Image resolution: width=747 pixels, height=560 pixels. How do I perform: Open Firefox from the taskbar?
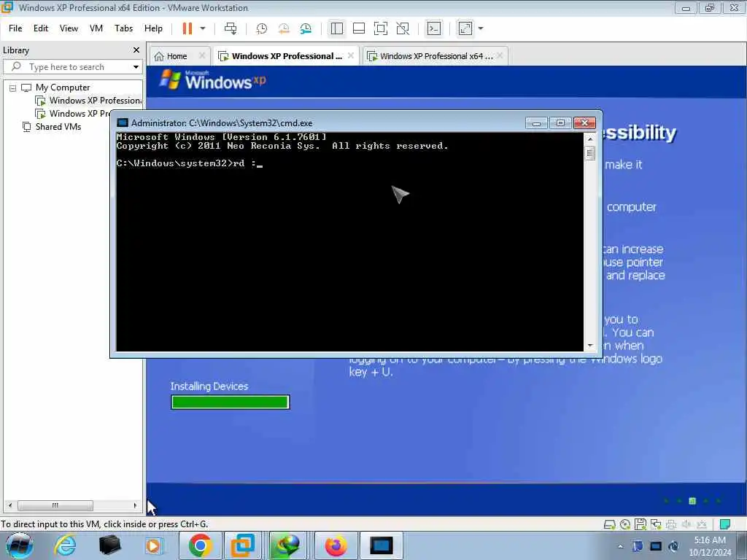[x=336, y=545]
